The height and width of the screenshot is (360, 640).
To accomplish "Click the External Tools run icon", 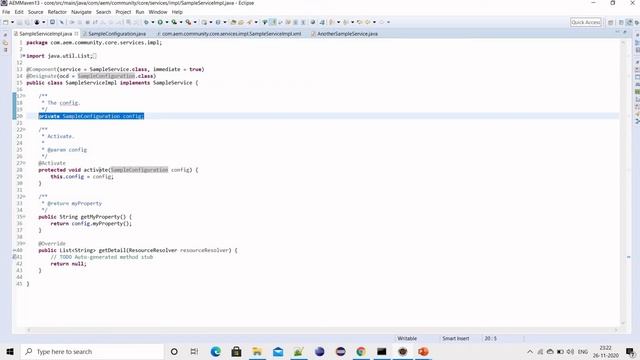I will pyautogui.click(x=188, y=22).
